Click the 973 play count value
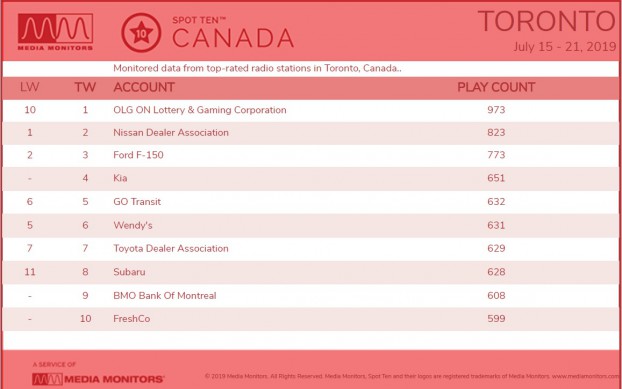 click(x=496, y=110)
